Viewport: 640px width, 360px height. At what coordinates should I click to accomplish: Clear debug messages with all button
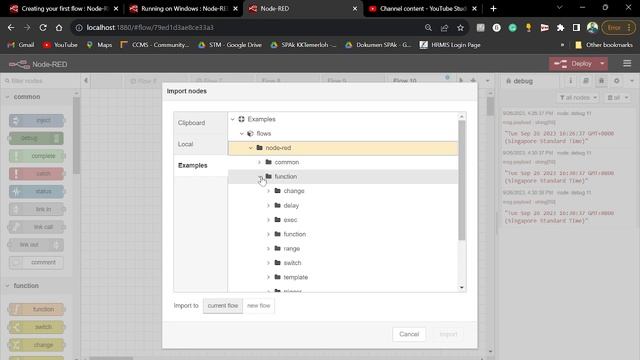[x=618, y=98]
